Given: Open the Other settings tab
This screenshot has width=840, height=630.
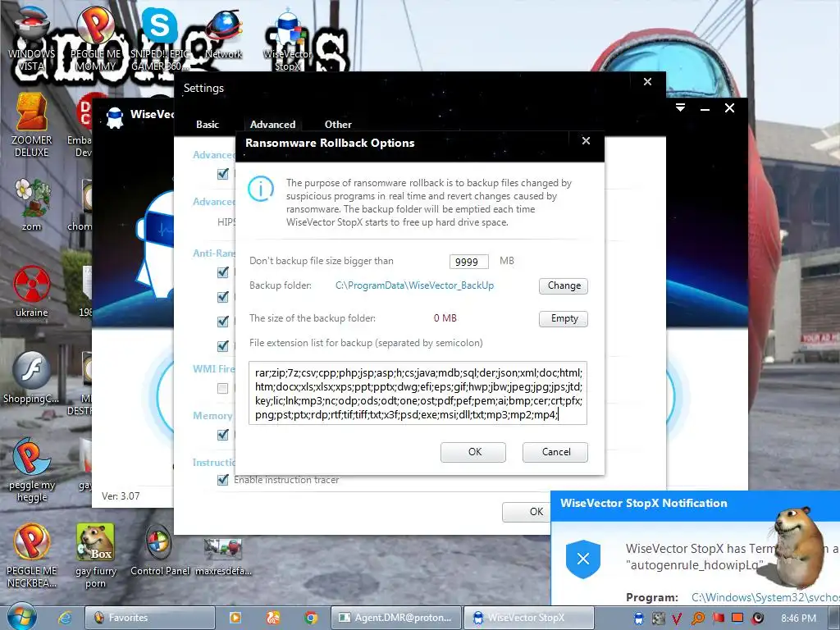Looking at the screenshot, I should pyautogui.click(x=338, y=125).
